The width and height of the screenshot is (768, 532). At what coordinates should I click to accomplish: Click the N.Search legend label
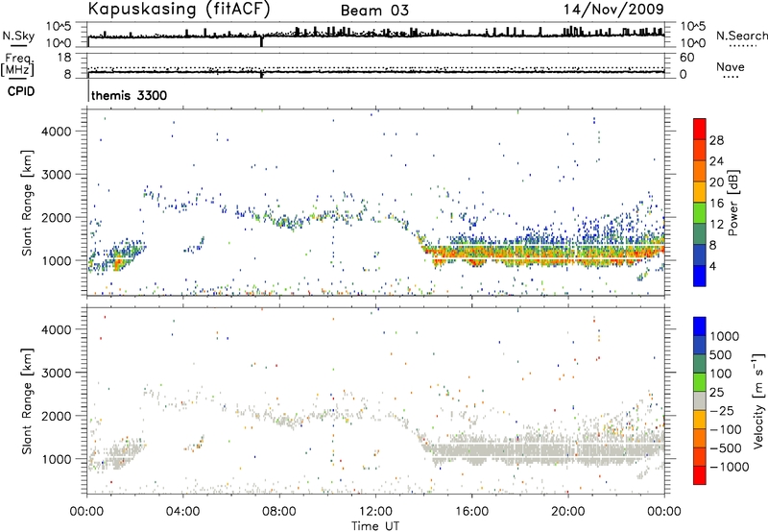point(741,36)
